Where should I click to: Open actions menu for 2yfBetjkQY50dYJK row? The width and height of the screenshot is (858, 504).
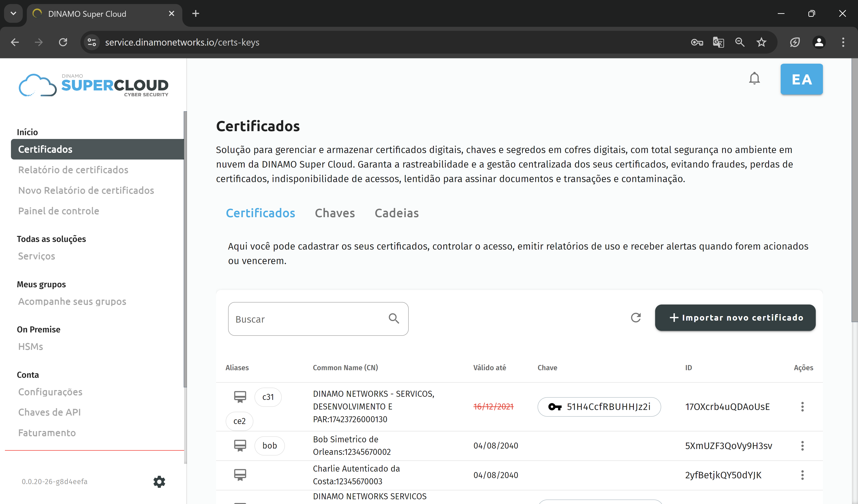[802, 475]
